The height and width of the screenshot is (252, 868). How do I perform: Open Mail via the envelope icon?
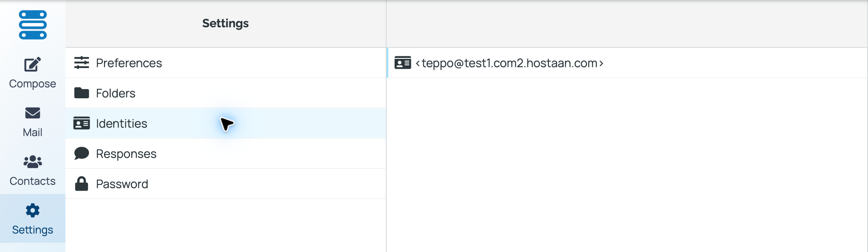coord(33,113)
